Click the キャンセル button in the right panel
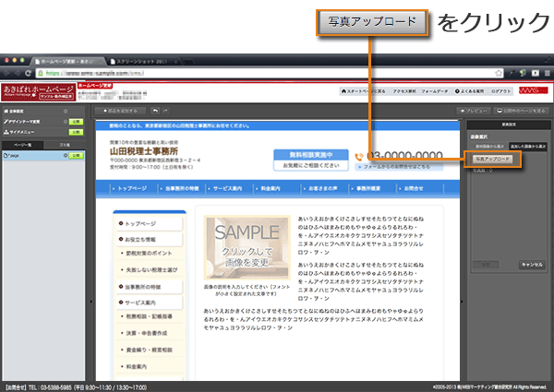The width and height of the screenshot is (554, 392). coord(530,263)
